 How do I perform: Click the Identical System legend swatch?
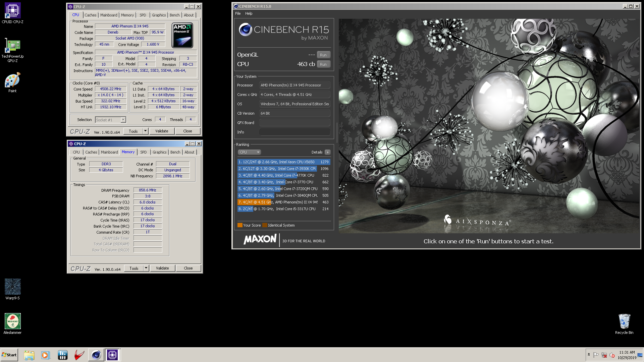[265, 225]
